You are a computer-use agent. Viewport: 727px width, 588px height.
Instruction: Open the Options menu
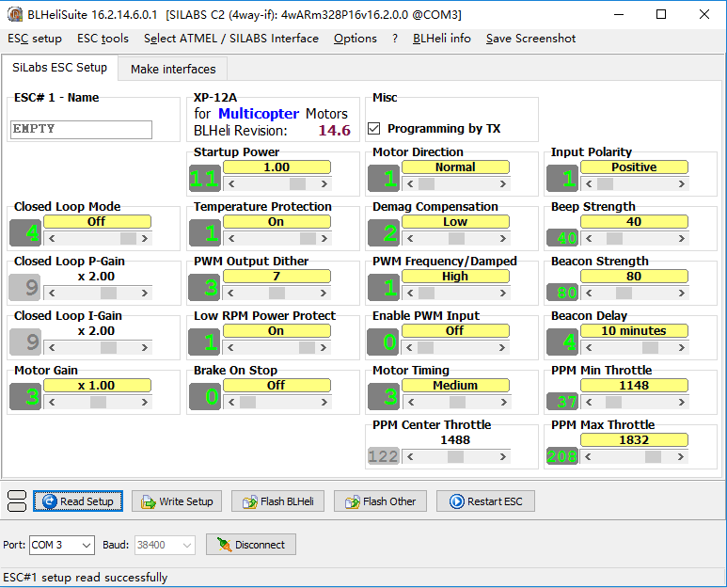tap(355, 39)
